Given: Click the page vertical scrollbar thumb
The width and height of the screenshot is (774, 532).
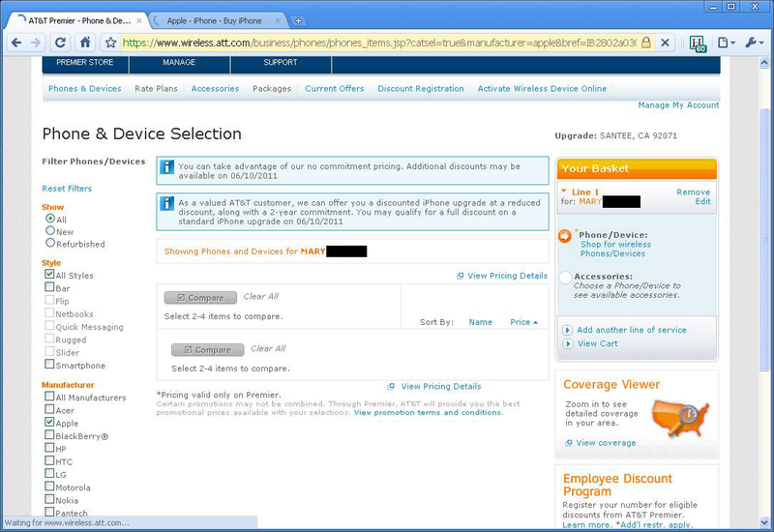Looking at the screenshot, I should 764,239.
